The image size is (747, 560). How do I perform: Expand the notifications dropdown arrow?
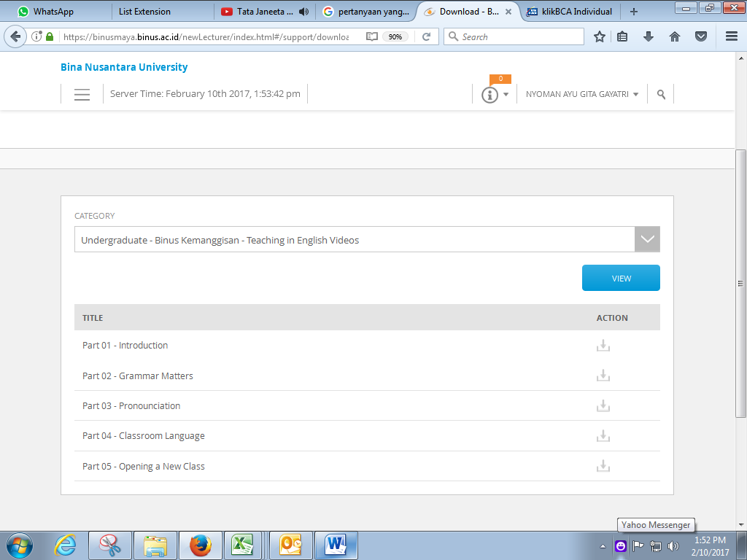tap(506, 95)
